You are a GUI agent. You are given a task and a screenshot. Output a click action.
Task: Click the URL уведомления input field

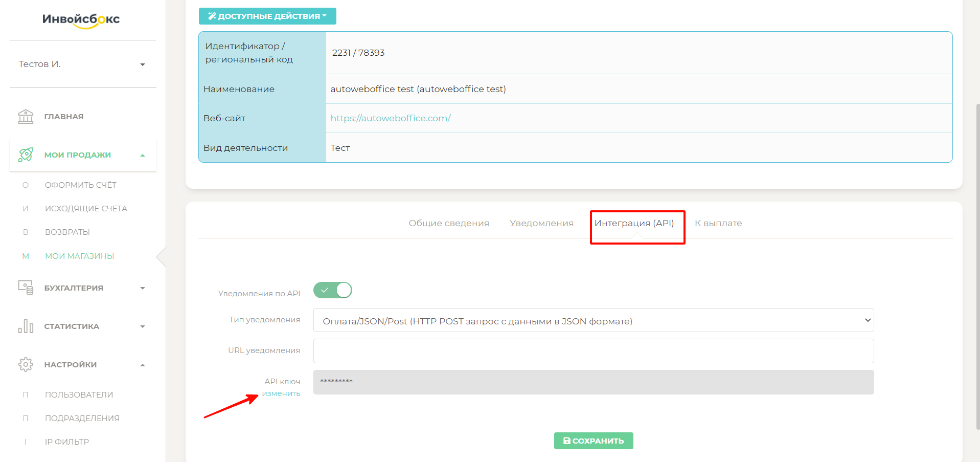point(593,351)
